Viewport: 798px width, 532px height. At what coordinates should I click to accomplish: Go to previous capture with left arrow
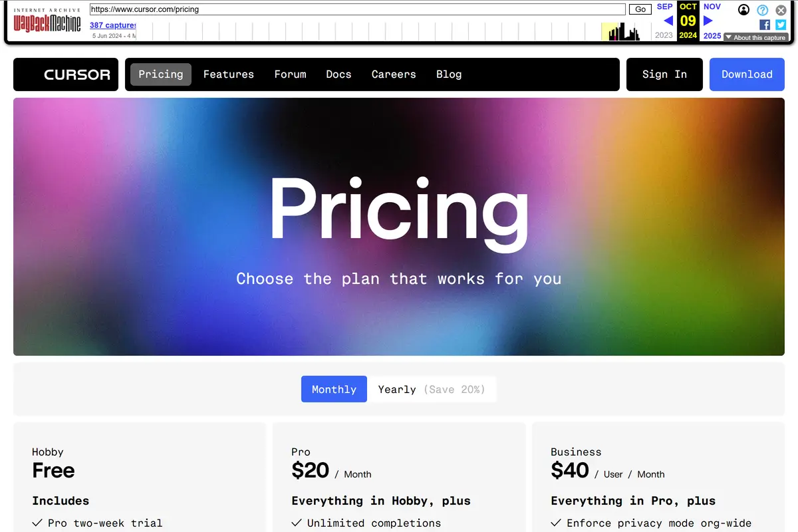(x=668, y=21)
